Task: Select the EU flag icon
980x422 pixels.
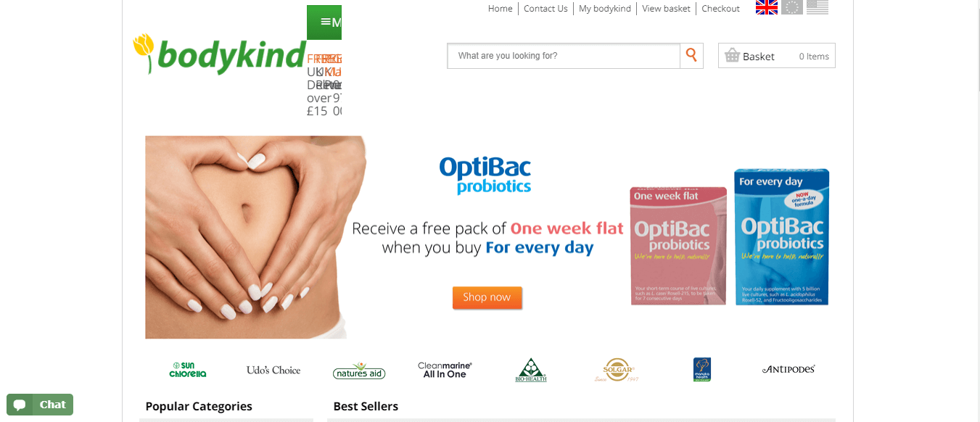Action: tap(792, 7)
